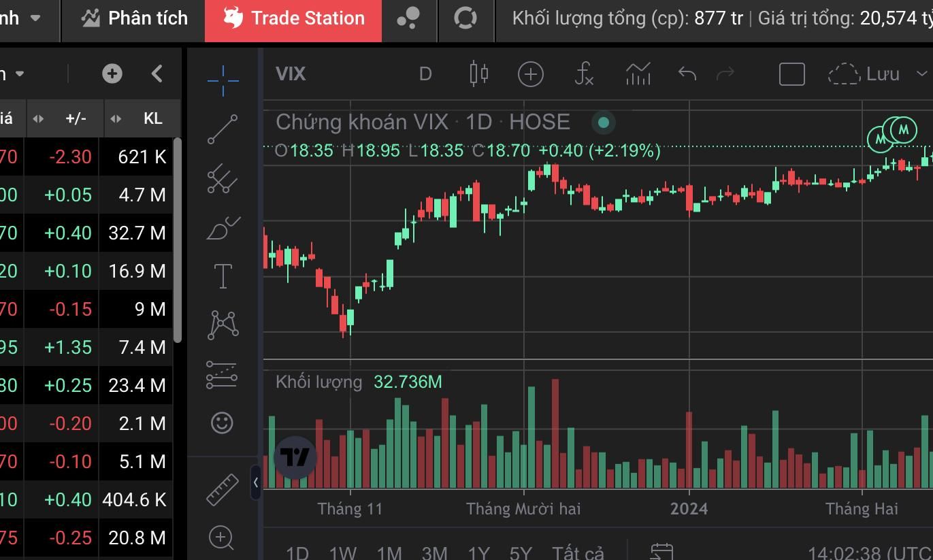Show all data with Tất cả

coord(578,553)
